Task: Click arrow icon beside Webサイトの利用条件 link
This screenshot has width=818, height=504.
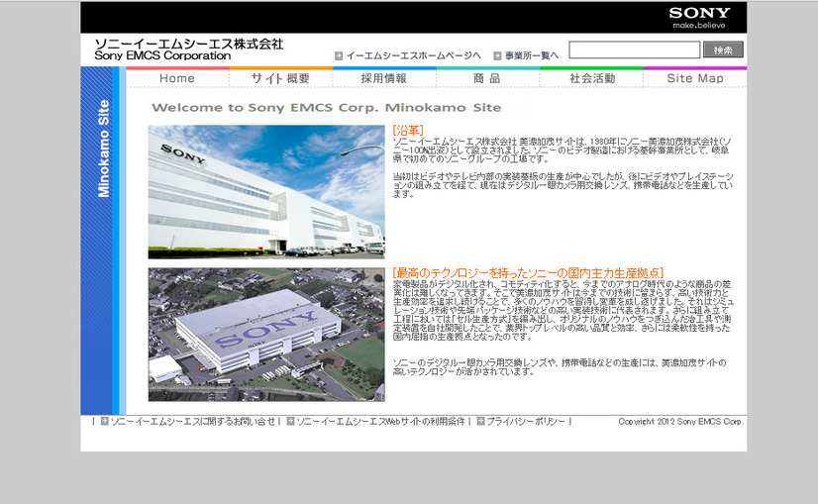Action: [290, 421]
